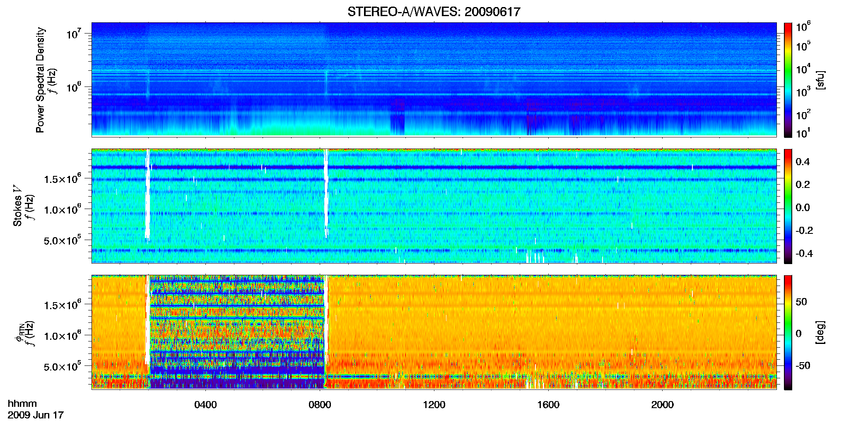
Task: Click the power spectral density spectrogram panel
Action: click(434, 79)
